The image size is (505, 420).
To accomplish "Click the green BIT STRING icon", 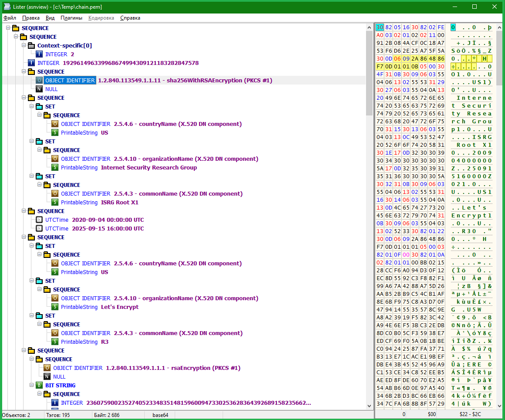I will pyautogui.click(x=39, y=386).
